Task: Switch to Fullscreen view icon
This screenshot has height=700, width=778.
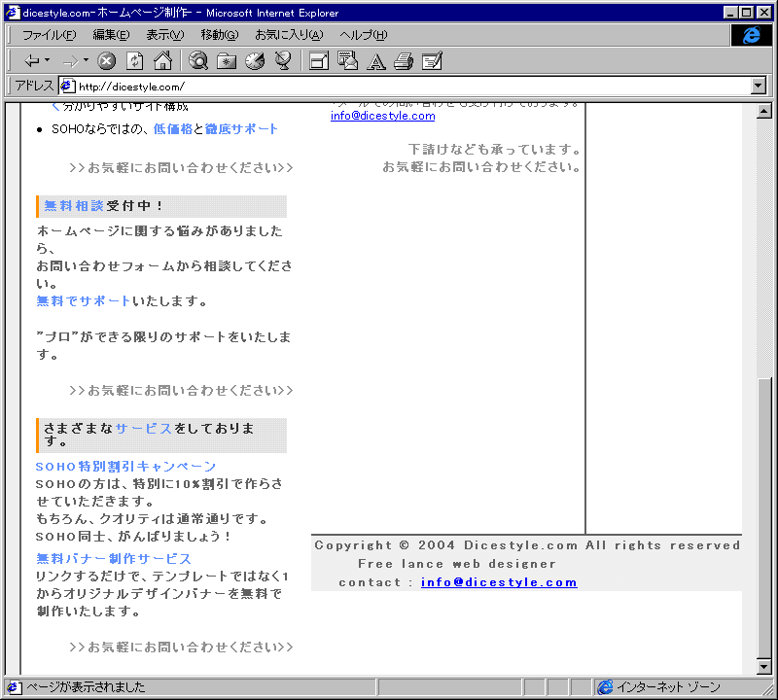Action: 319,61
